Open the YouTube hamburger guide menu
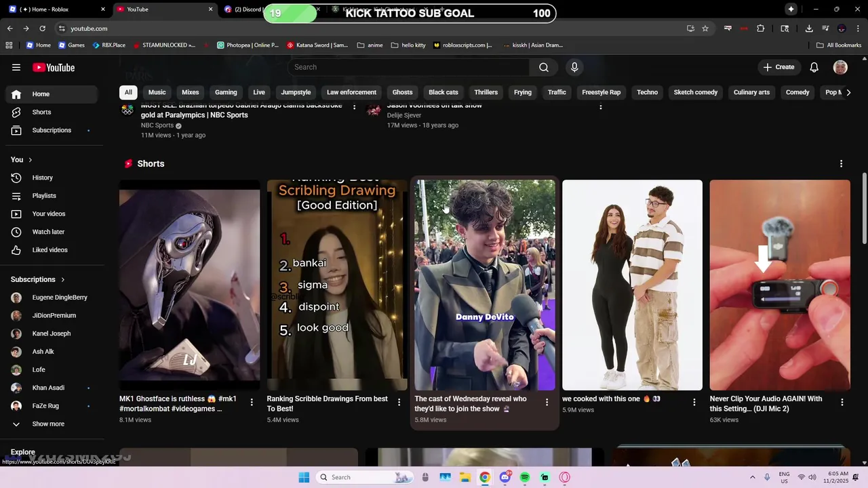The image size is (868, 488). coord(16,67)
